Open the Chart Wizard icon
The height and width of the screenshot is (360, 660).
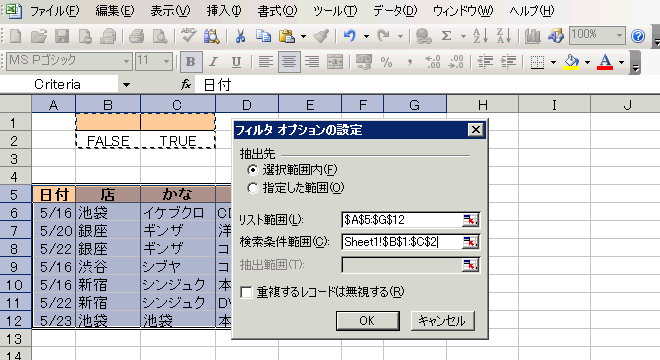point(532,37)
